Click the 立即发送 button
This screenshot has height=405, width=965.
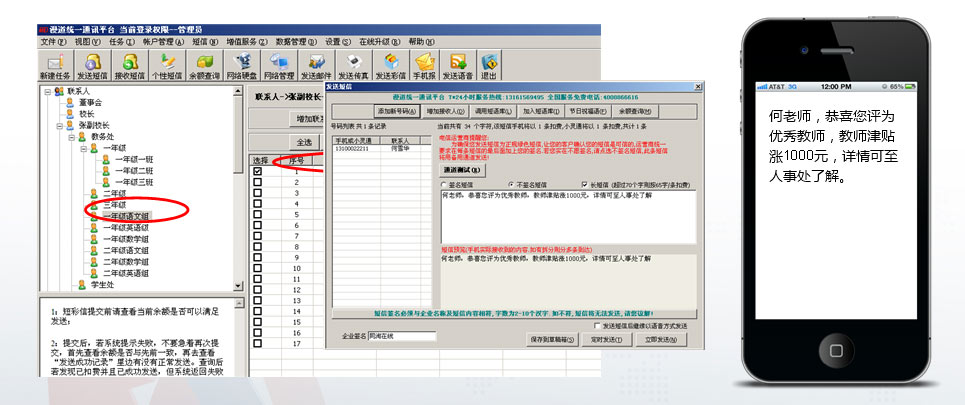[660, 340]
